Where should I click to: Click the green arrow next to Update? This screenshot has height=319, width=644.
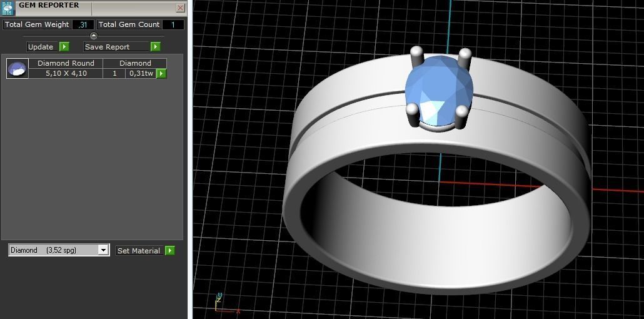[x=64, y=47]
